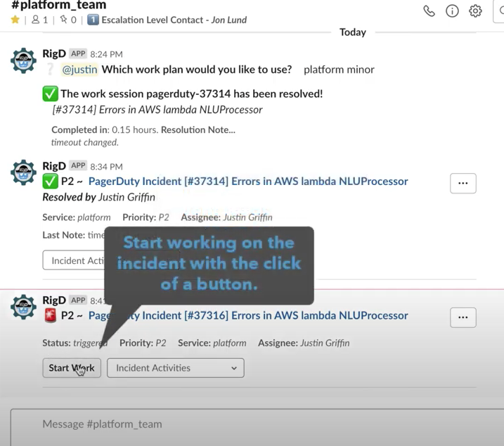
Task: Open the channel members count icon
Action: (36, 20)
